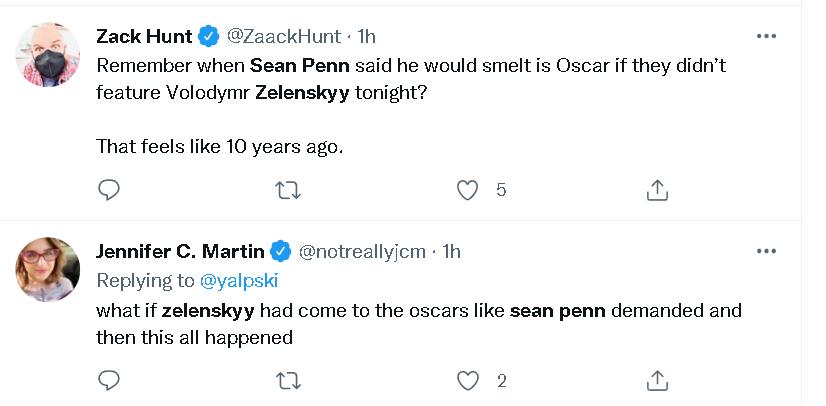The height and width of the screenshot is (406, 826).
Task: Open more options on Jennifer's tweet
Action: (767, 251)
